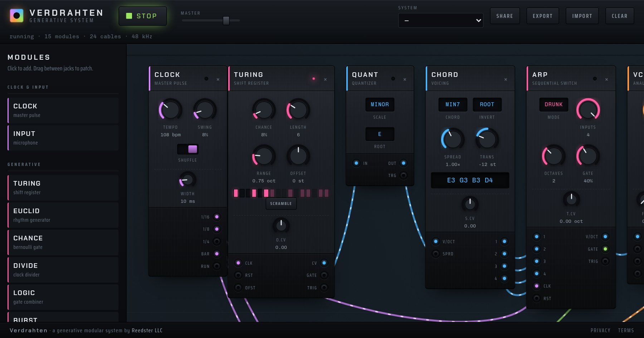
Task: Add an Input microphone module
Action: pyautogui.click(x=63, y=138)
